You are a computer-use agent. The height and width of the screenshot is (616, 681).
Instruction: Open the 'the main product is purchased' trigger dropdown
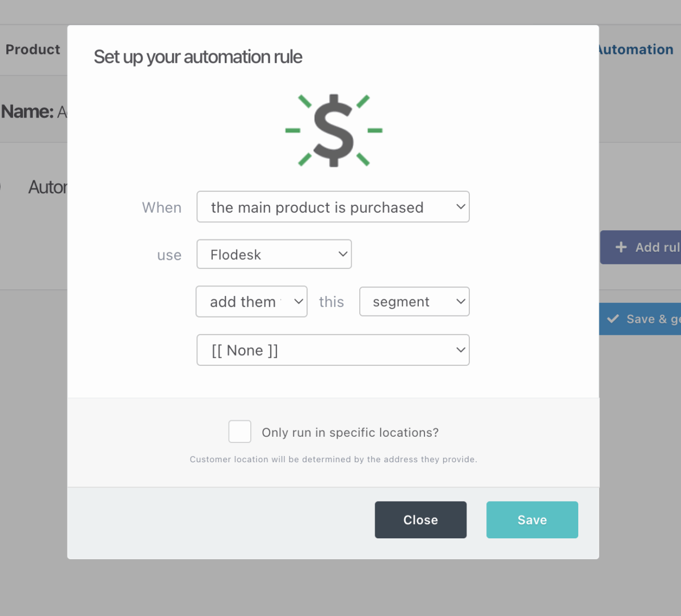(x=333, y=207)
